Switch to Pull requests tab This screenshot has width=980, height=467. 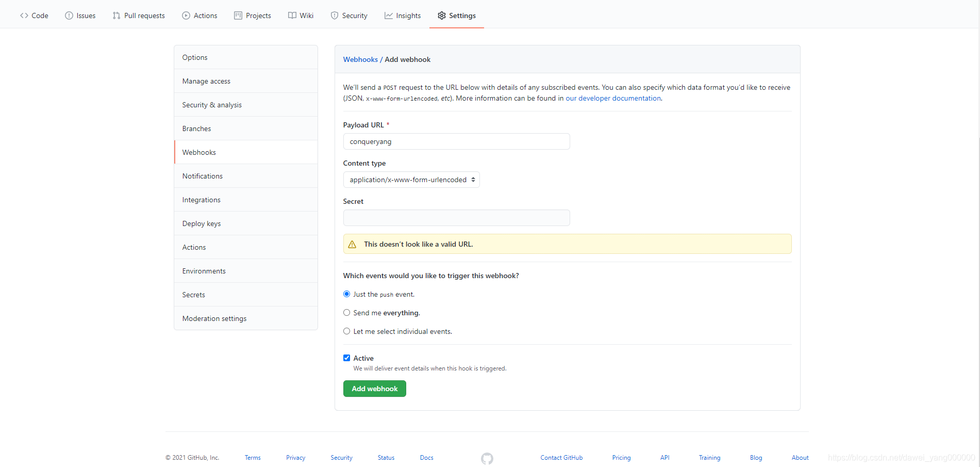click(139, 15)
